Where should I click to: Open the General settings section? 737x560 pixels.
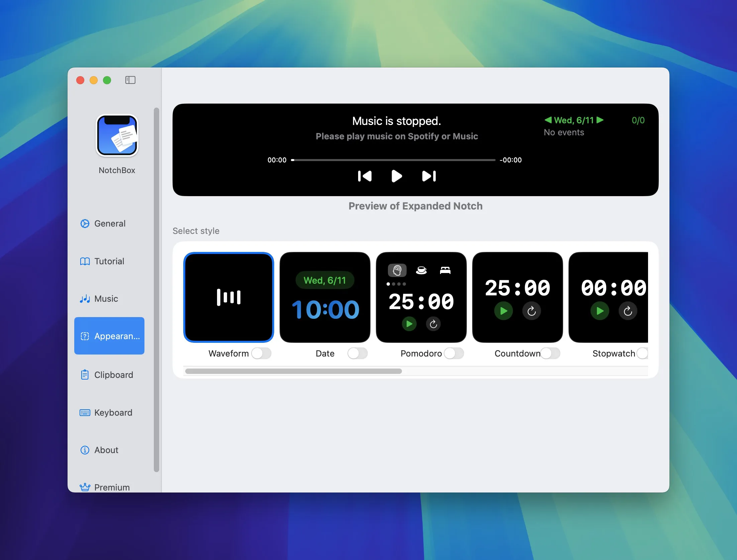click(110, 223)
